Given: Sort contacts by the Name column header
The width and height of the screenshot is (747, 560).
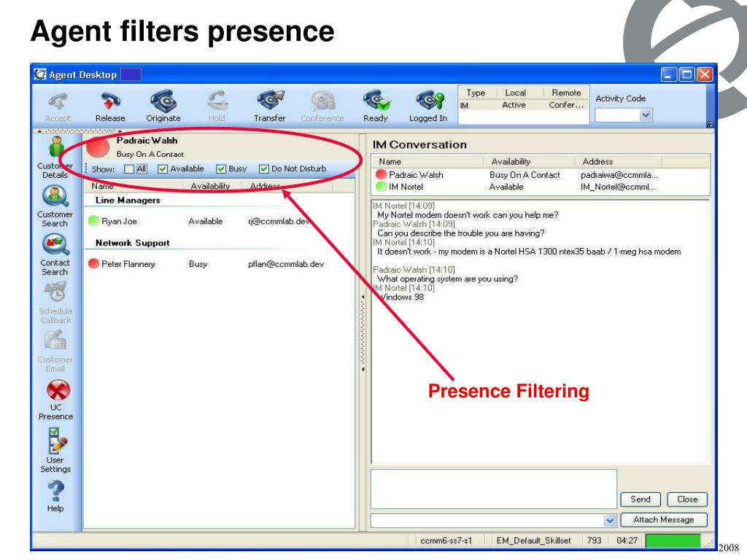Looking at the screenshot, I should [135, 186].
